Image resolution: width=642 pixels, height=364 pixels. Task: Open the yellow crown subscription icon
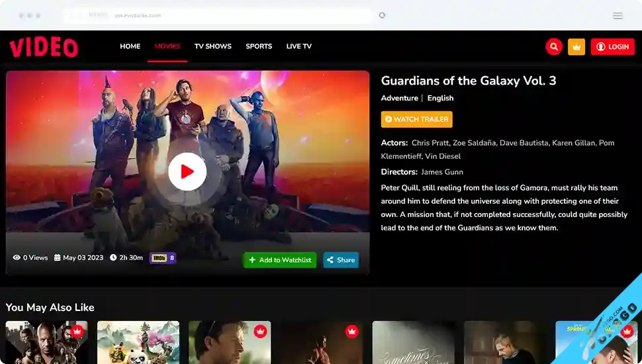576,47
